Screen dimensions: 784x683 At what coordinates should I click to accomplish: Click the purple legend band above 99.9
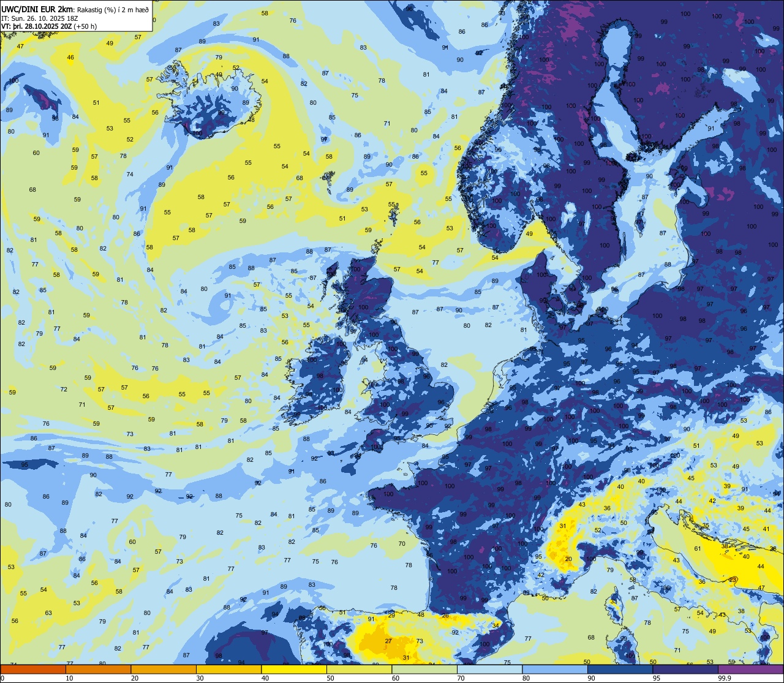(x=750, y=669)
